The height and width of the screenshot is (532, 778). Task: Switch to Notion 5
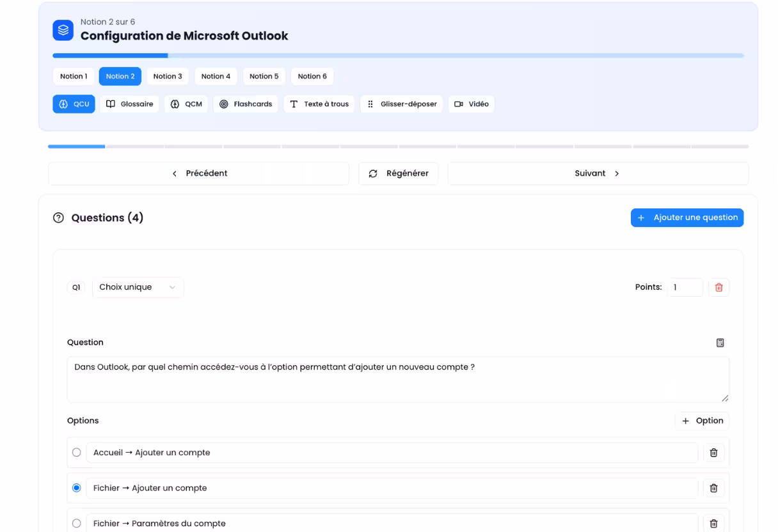tap(264, 77)
